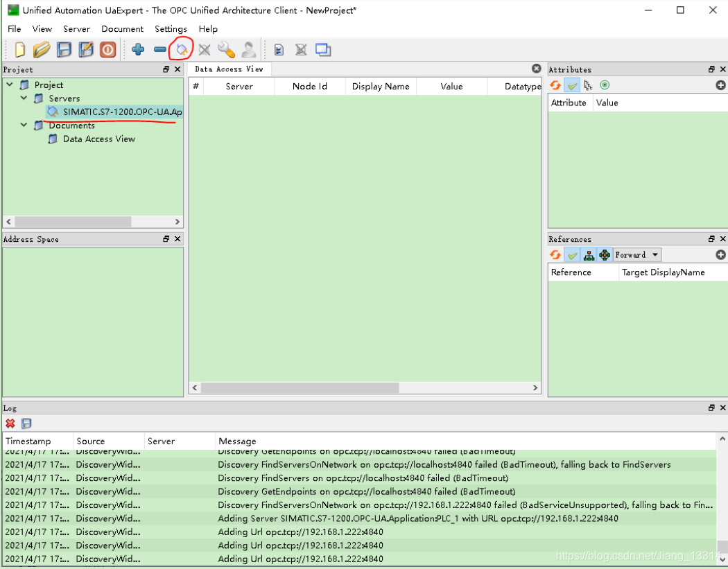Open the View menu
Screen dimensions: 728x569
[x=42, y=29]
